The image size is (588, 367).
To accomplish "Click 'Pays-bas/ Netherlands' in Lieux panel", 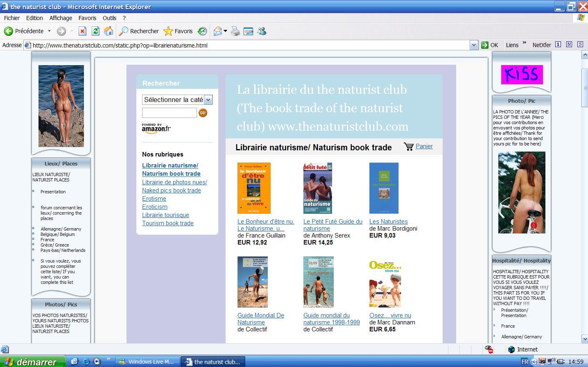I will click(x=63, y=250).
